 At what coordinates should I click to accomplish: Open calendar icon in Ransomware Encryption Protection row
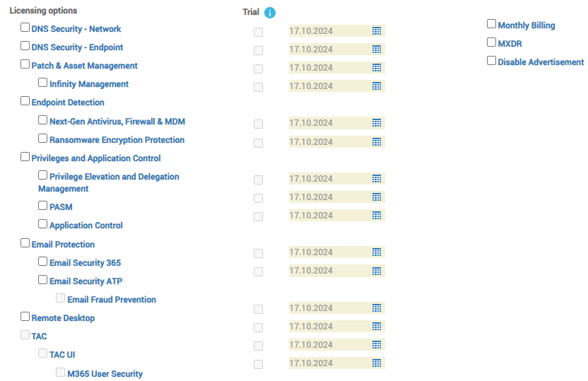coord(377,142)
